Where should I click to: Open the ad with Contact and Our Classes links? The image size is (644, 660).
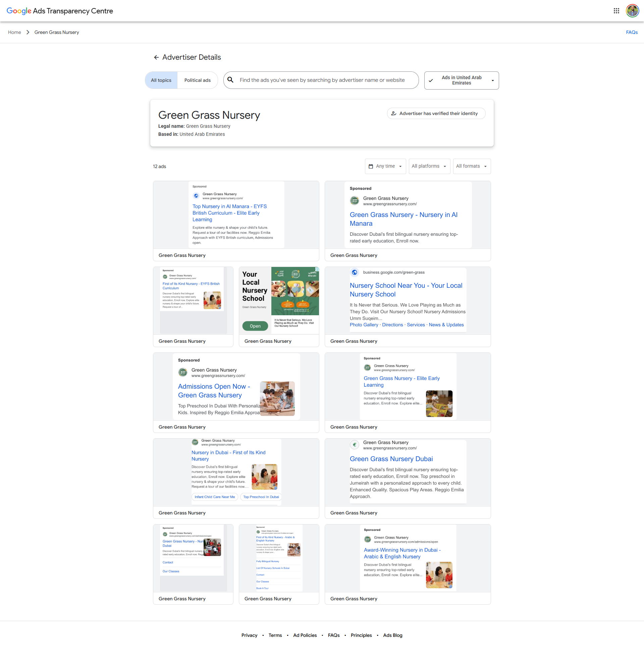[x=193, y=564]
